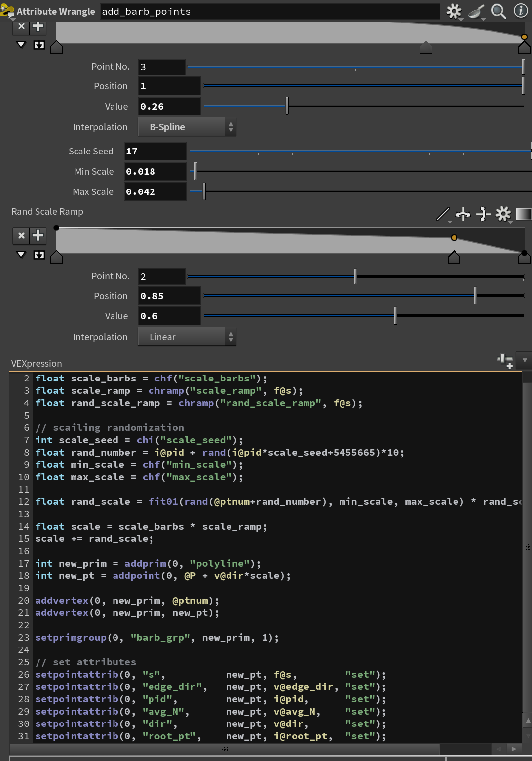532x761 pixels.
Task: Click the orange control point on Rand Scale Ramp
Action: 454,238
